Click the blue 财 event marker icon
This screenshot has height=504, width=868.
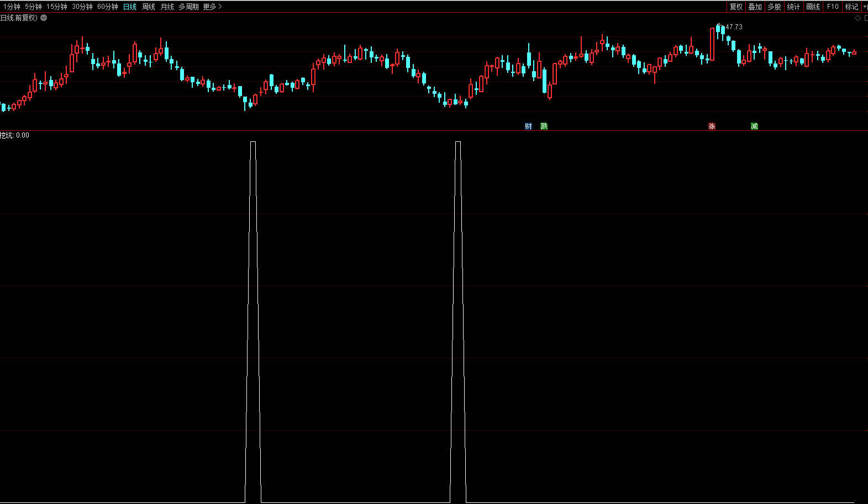tap(528, 126)
